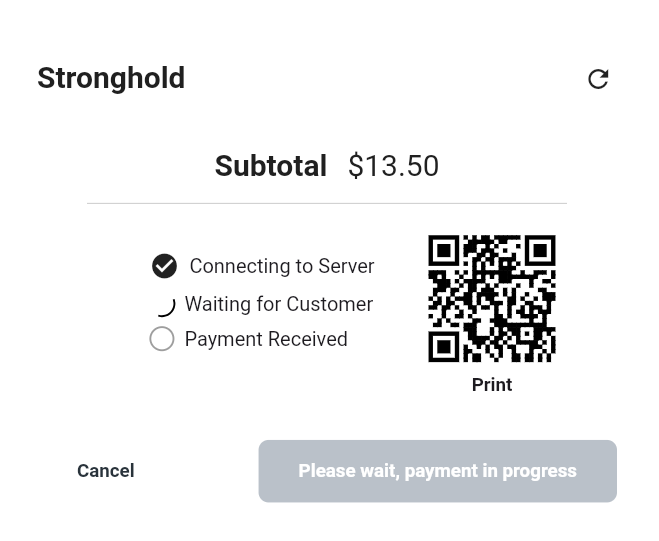The height and width of the screenshot is (541, 659).
Task: Click the QR code's top-right finder square
Action: click(x=540, y=250)
